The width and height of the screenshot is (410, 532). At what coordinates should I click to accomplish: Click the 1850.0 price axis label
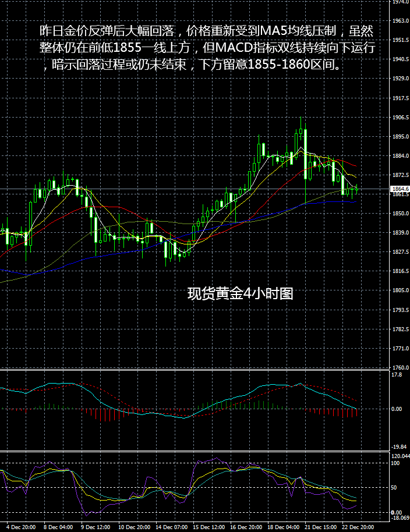click(x=401, y=214)
